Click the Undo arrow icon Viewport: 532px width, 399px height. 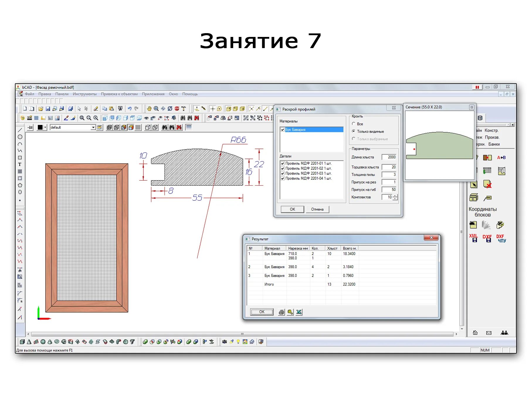[x=130, y=109]
